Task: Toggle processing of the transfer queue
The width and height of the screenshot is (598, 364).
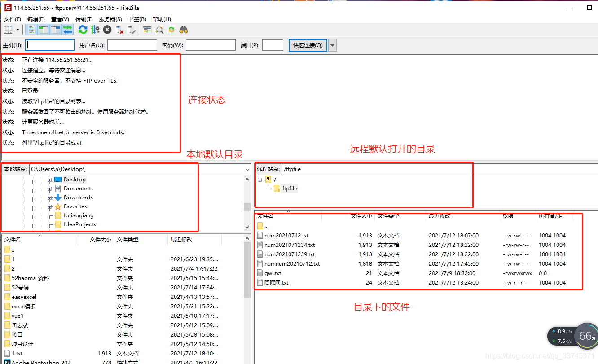Action: (x=95, y=30)
